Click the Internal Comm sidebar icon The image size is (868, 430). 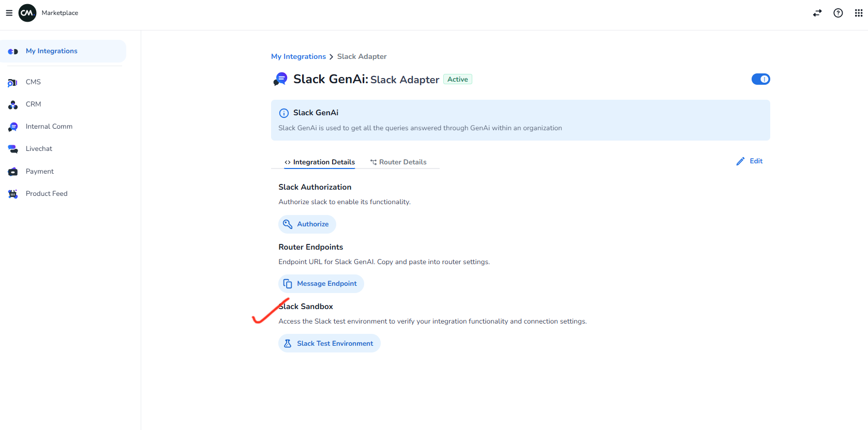[13, 127]
